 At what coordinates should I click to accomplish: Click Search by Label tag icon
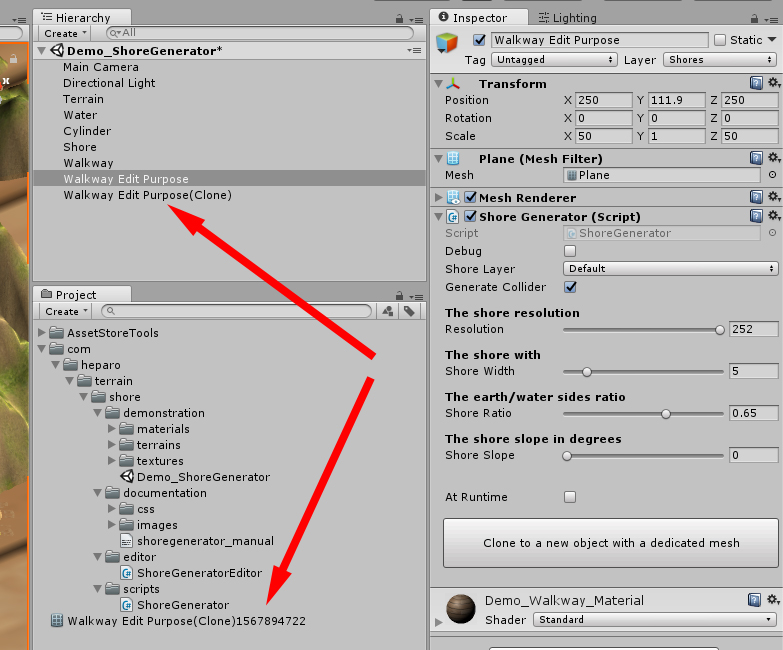tap(409, 311)
